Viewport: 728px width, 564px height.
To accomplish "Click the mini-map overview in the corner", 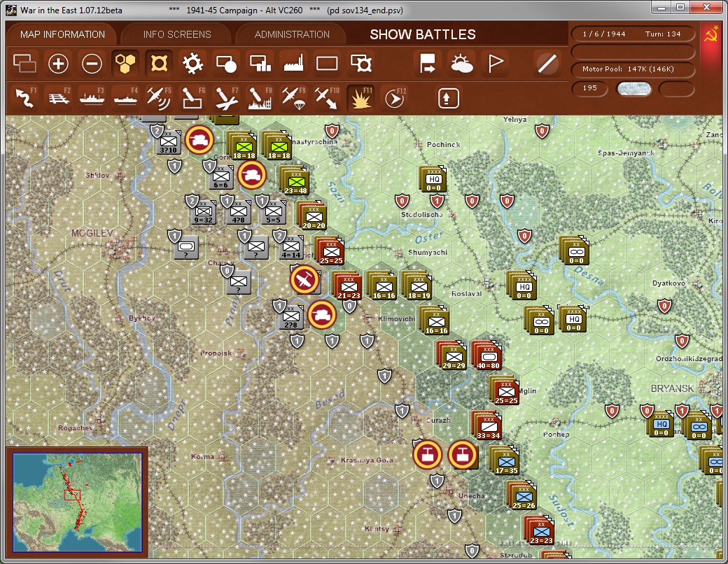I will (x=77, y=500).
